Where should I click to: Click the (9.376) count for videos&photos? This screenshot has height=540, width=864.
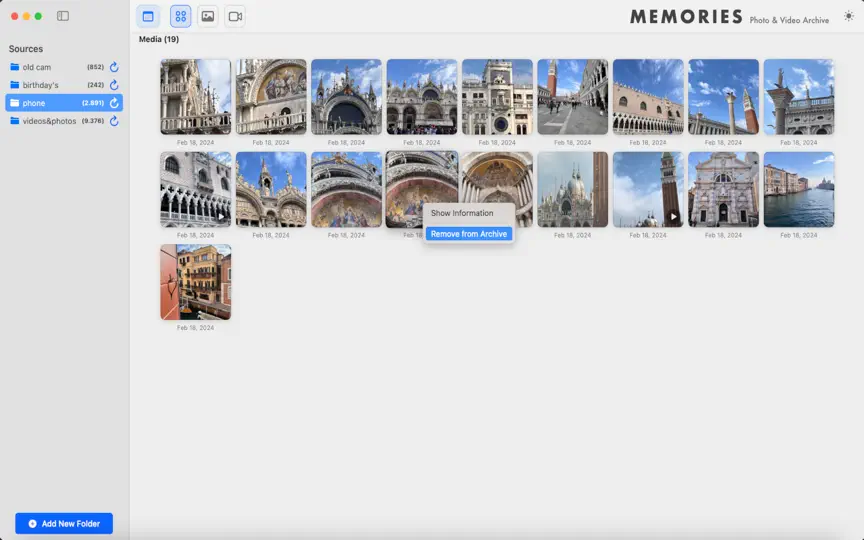[x=93, y=121]
